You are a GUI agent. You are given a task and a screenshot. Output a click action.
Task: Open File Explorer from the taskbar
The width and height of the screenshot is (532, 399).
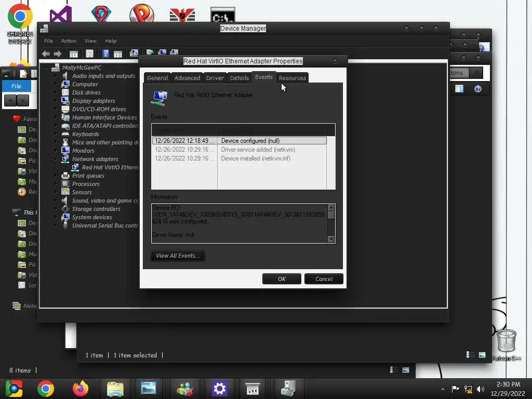click(x=115, y=389)
